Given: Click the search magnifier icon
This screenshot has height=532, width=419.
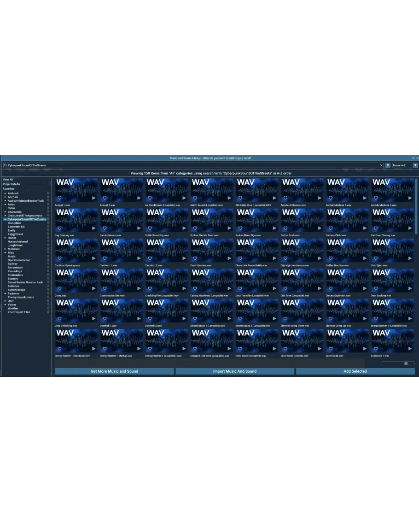Looking at the screenshot, I should pyautogui.click(x=6, y=165).
